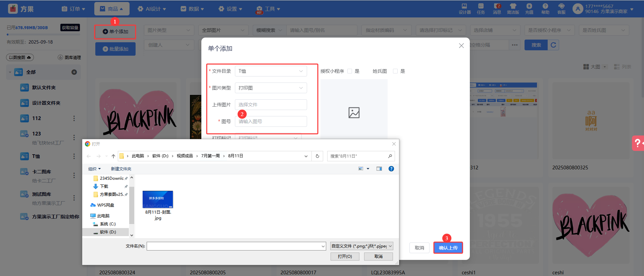644x276 pixels.
Task: Open the more options dots for T恤 folder
Action: point(74,156)
